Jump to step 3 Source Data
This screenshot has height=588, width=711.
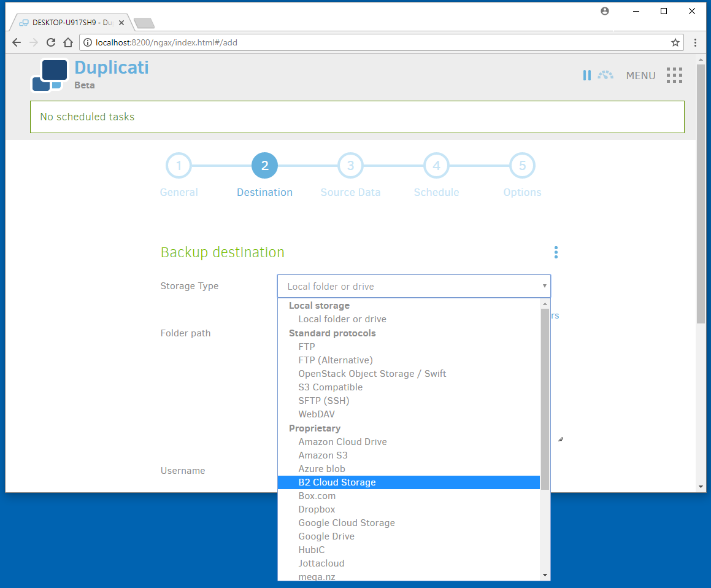tap(350, 166)
